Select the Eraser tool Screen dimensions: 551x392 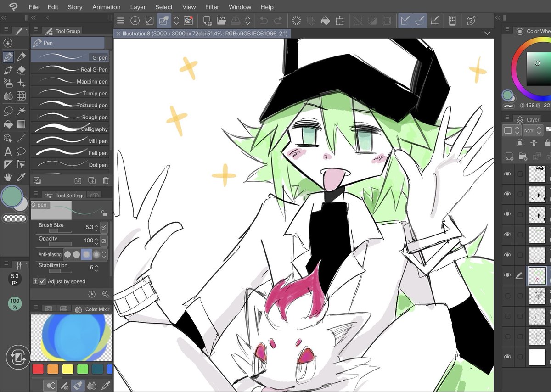[21, 70]
